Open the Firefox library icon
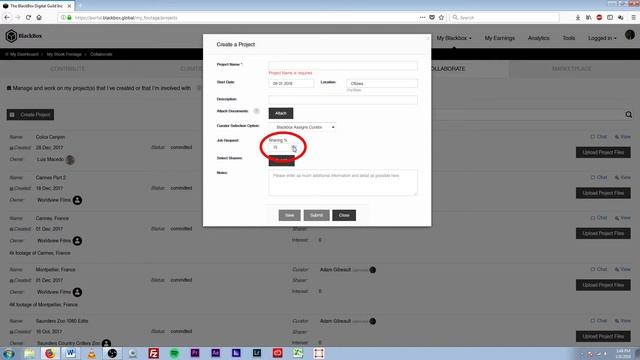640x360 pixels. point(589,18)
